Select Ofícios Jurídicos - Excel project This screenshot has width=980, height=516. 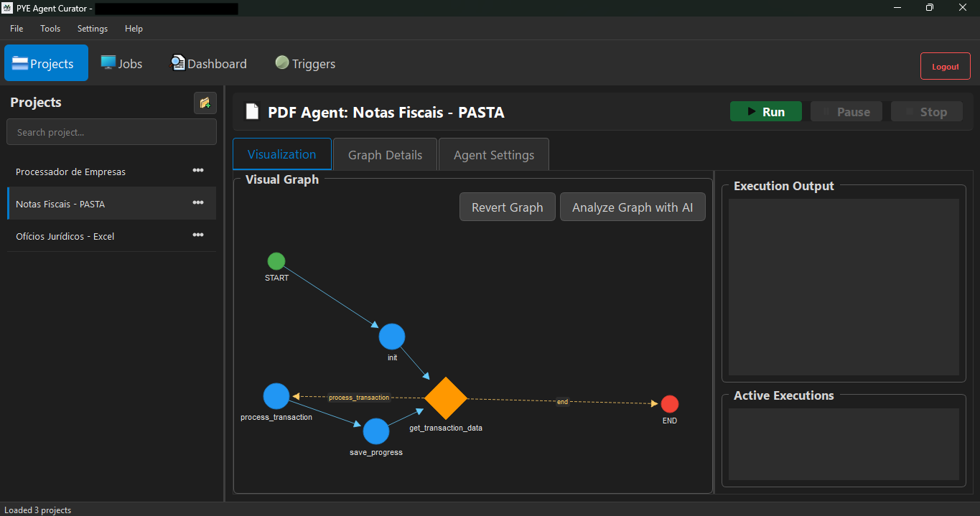tap(65, 236)
